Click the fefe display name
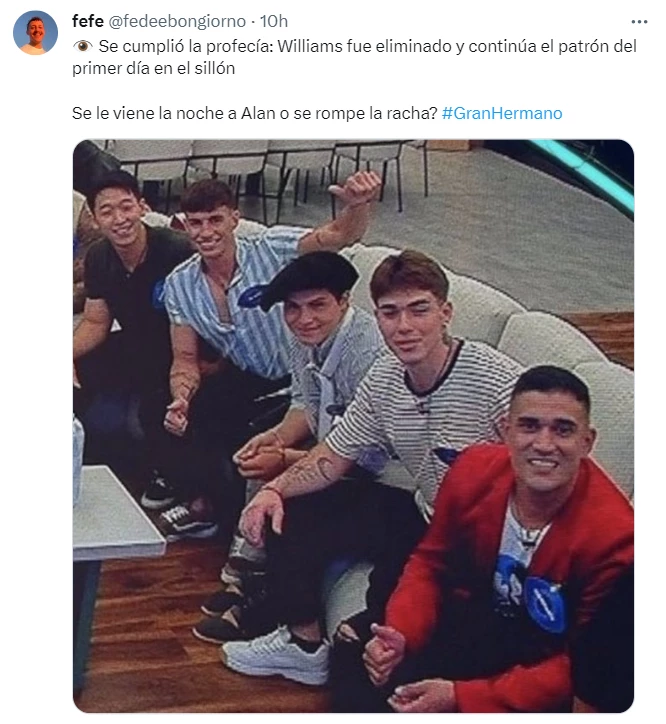 click(88, 21)
